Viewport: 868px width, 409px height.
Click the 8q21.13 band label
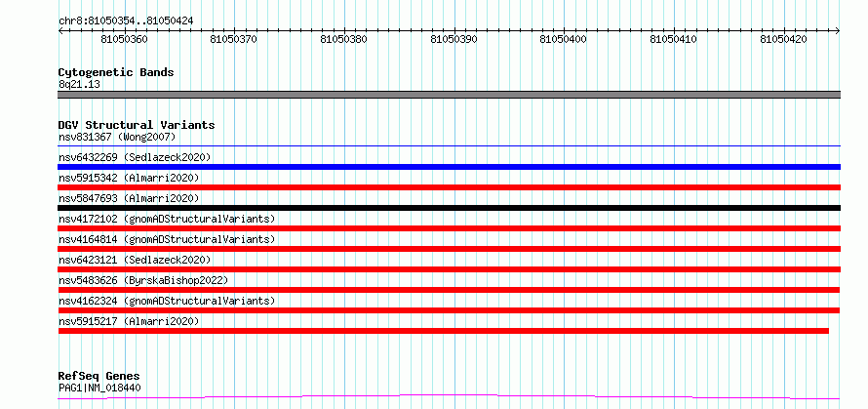(79, 85)
